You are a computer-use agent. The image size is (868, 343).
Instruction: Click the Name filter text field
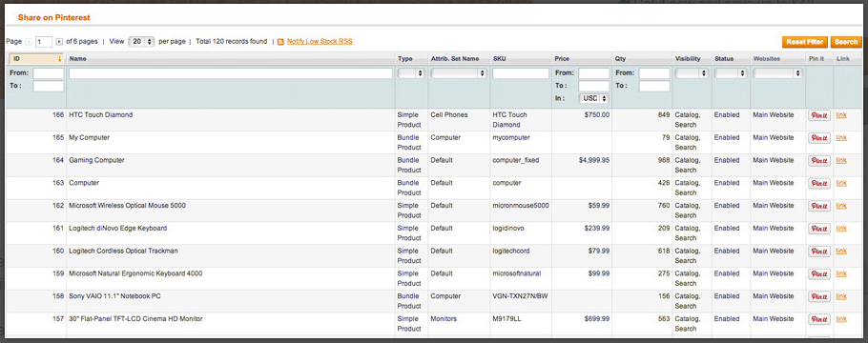pyautogui.click(x=230, y=73)
